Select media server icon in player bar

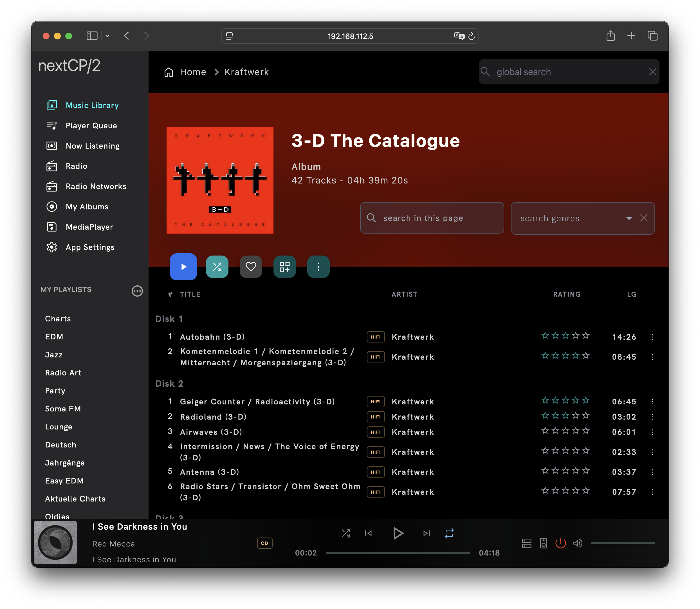tap(526, 543)
